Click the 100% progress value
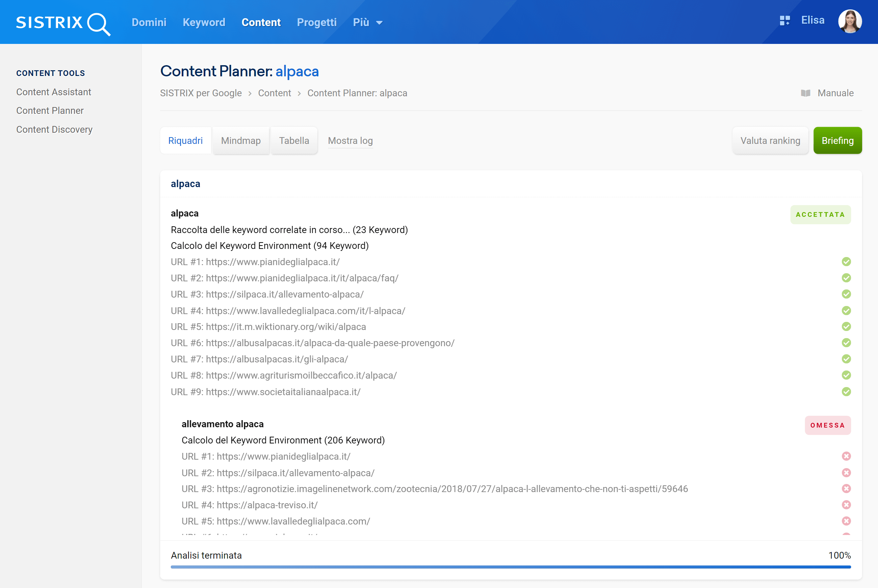 pyautogui.click(x=840, y=555)
